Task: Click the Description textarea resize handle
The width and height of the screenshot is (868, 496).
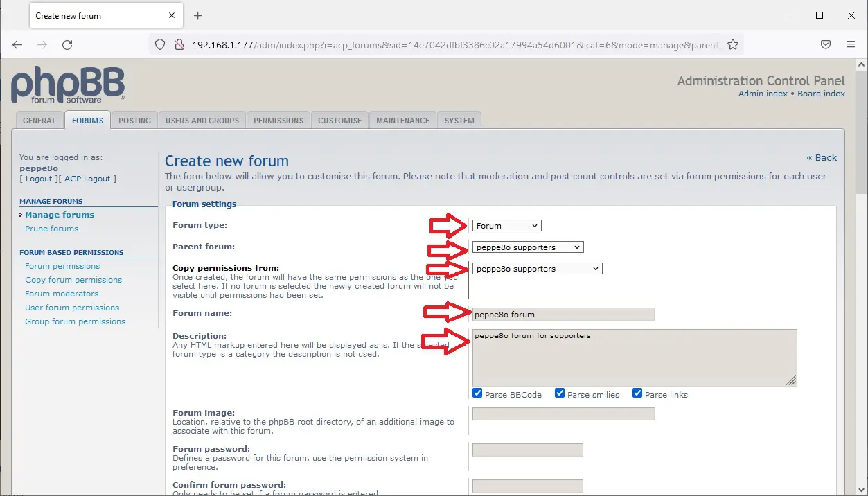Action: [791, 380]
